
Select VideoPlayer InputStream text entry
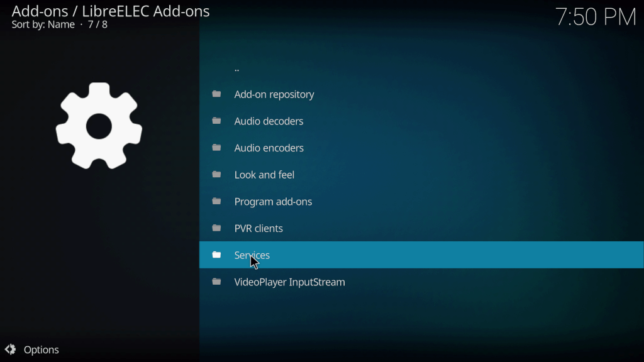pyautogui.click(x=289, y=282)
